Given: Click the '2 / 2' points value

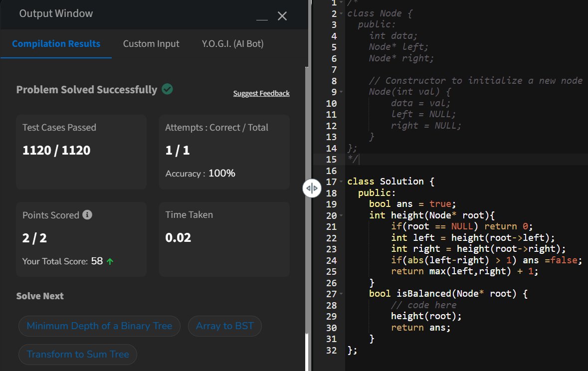Looking at the screenshot, I should [x=34, y=238].
